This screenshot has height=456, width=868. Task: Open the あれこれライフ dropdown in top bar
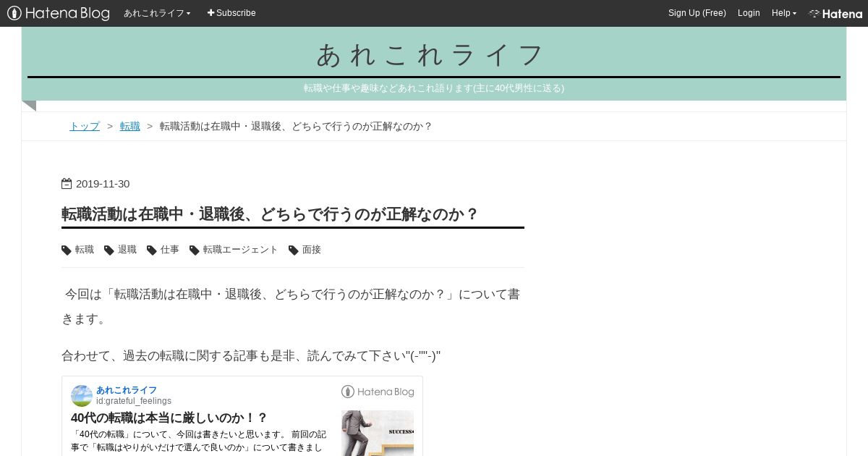pyautogui.click(x=157, y=13)
